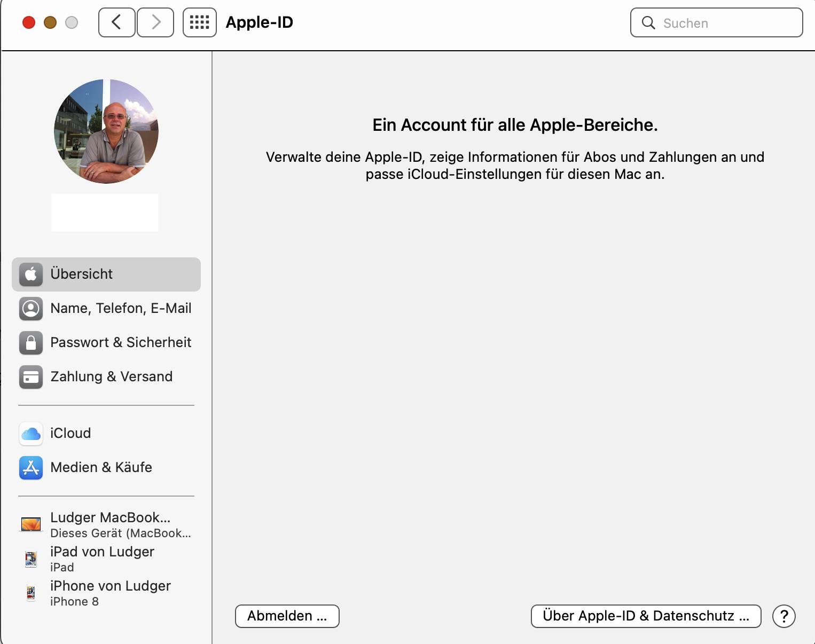Open Passwort & Sicherheit section
Viewport: 815px width, 644px height.
coord(106,343)
